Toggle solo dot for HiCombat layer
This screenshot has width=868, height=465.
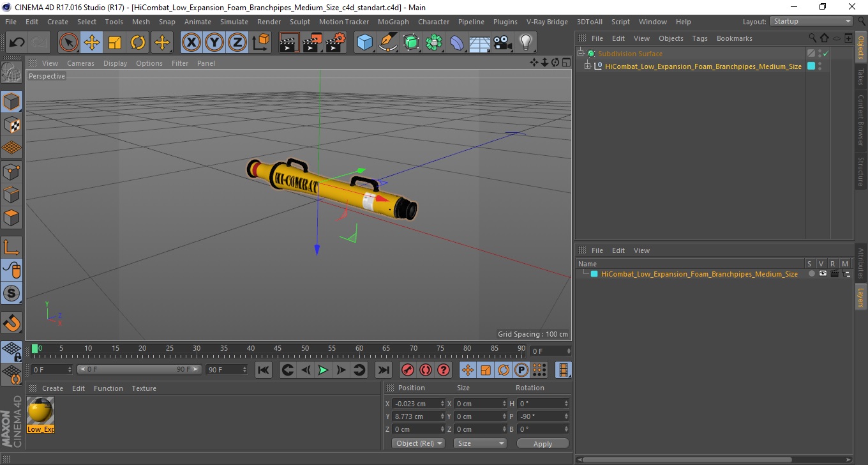811,273
